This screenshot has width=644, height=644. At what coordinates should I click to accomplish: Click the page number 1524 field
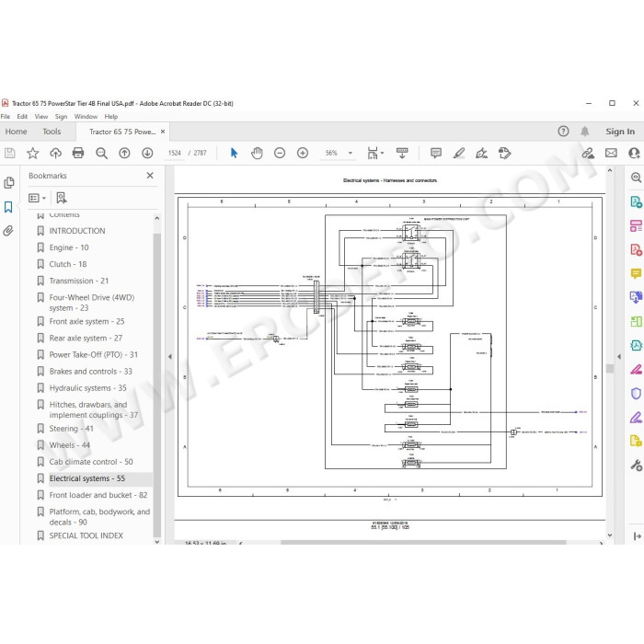coord(175,154)
